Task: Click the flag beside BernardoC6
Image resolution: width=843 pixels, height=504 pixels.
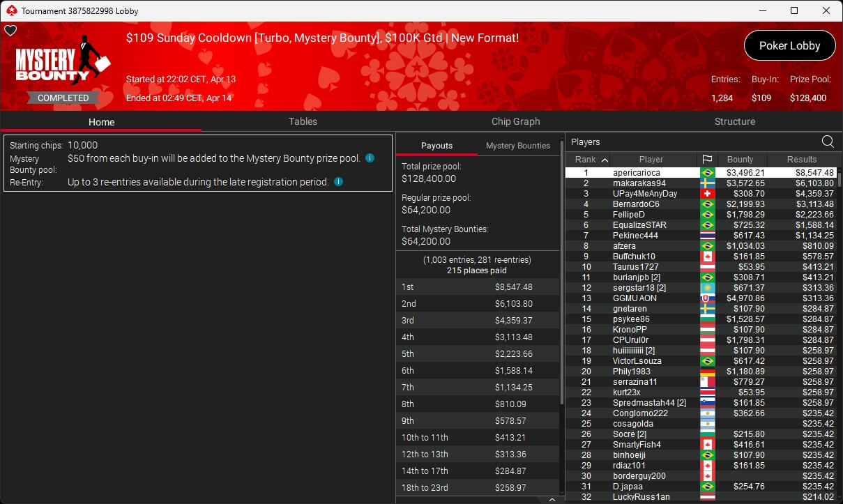Action: point(707,204)
